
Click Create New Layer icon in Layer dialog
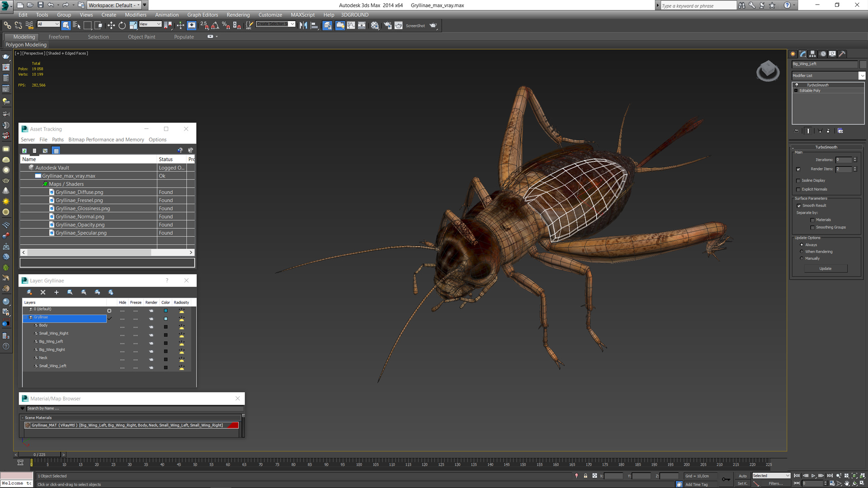pos(29,292)
